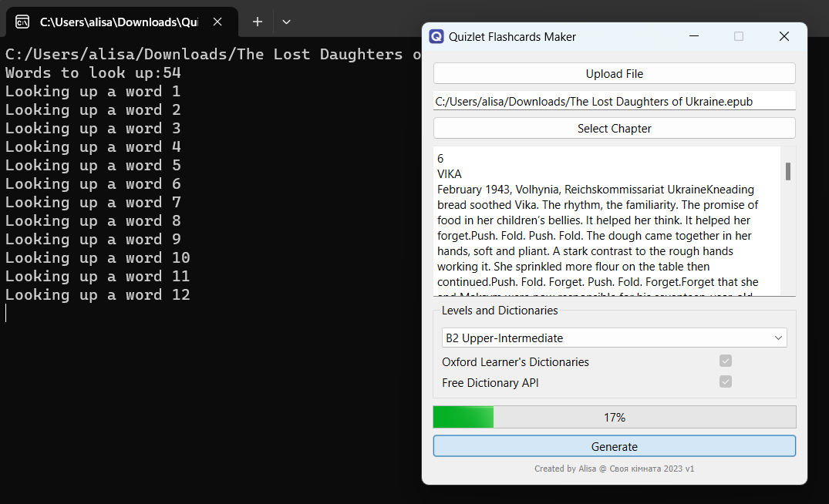829x504 pixels.
Task: Click the 'Looking up a word 1' line
Action: coord(93,92)
